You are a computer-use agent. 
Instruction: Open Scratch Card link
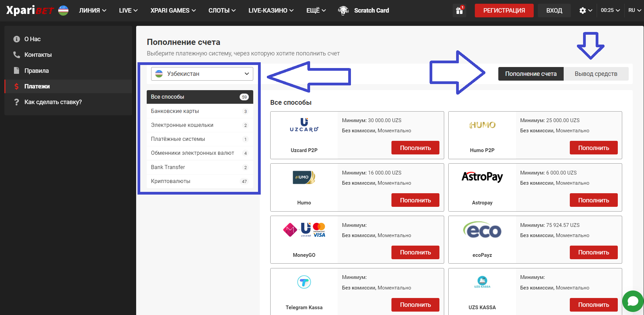[x=371, y=11]
